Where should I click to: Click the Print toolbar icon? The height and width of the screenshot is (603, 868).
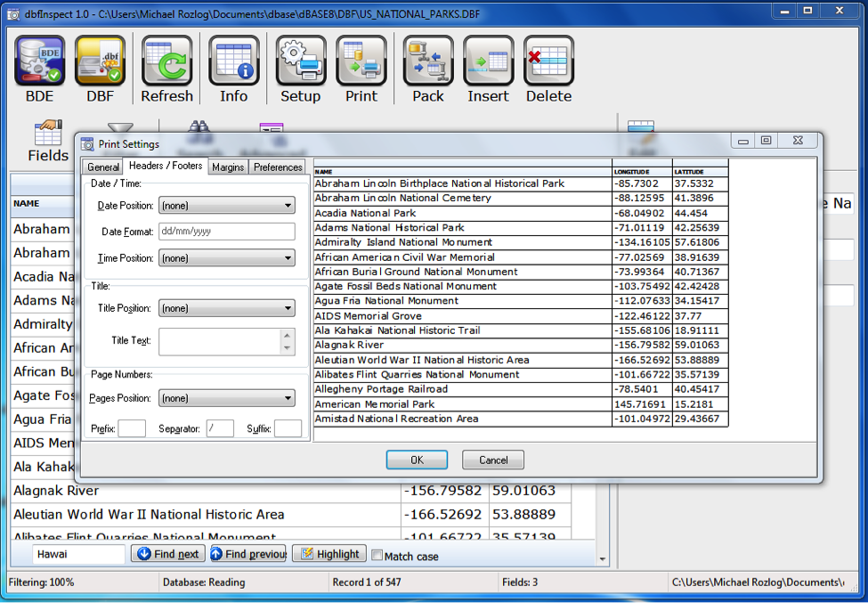361,61
